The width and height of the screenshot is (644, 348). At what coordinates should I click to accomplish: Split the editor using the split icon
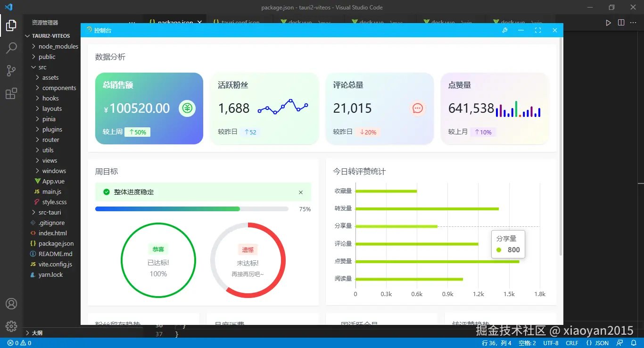click(621, 22)
